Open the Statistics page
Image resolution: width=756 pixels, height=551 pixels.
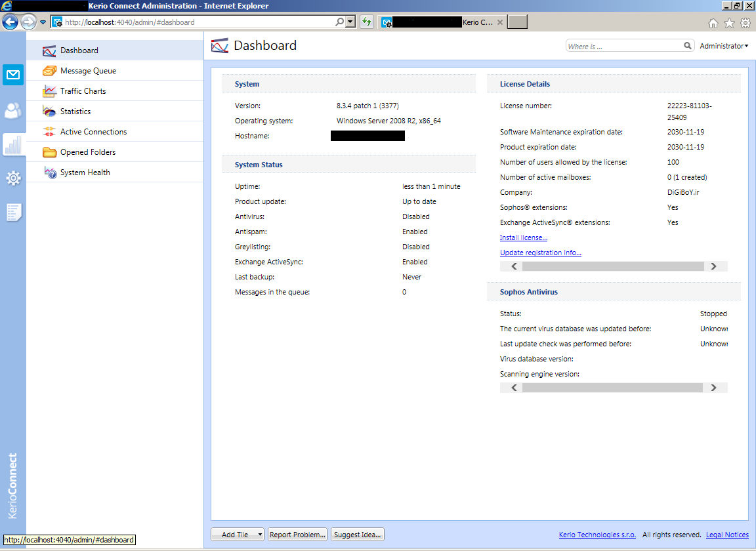click(115, 112)
